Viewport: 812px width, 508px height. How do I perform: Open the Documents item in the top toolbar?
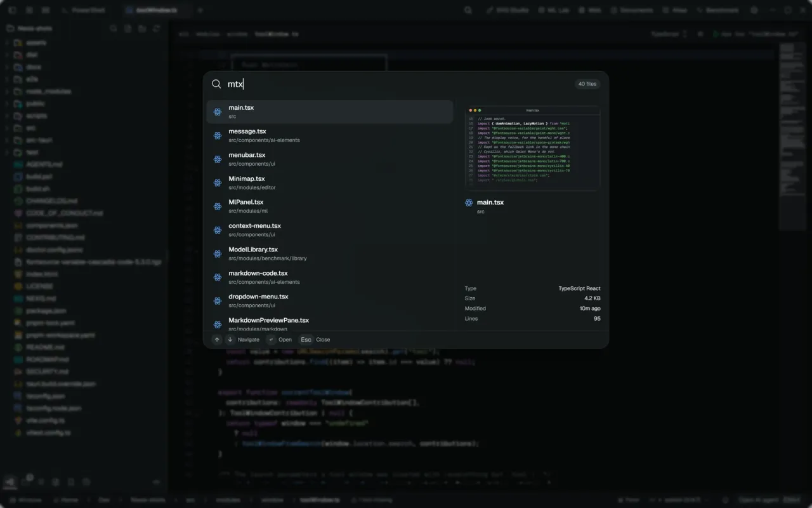pyautogui.click(x=631, y=10)
